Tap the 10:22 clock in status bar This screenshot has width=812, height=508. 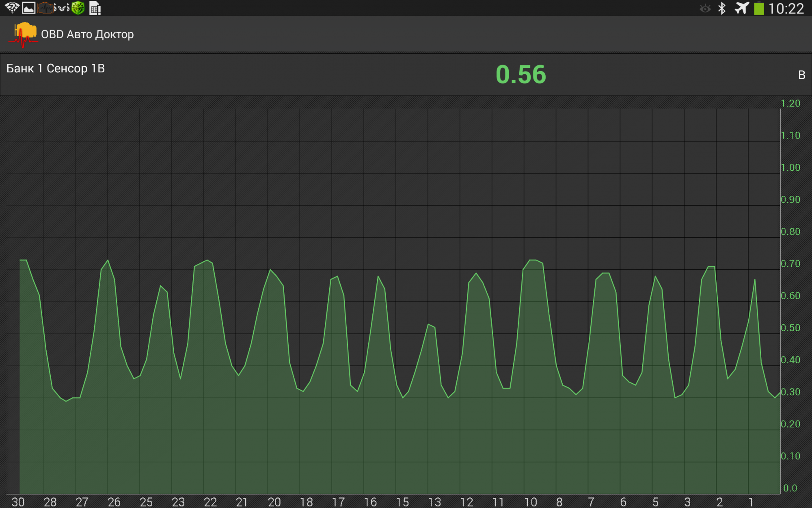point(786,9)
